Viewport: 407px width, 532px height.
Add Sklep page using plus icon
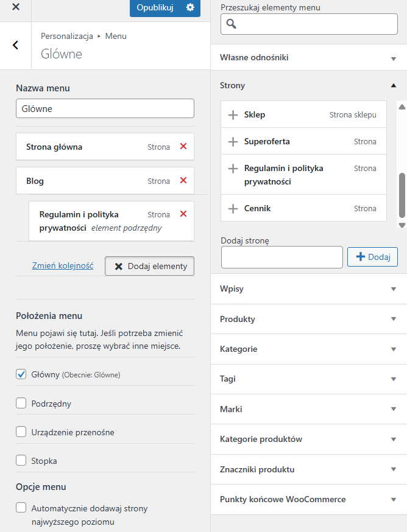click(x=232, y=115)
